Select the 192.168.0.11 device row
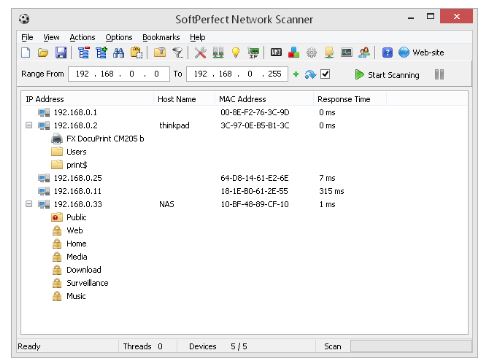 point(244,191)
